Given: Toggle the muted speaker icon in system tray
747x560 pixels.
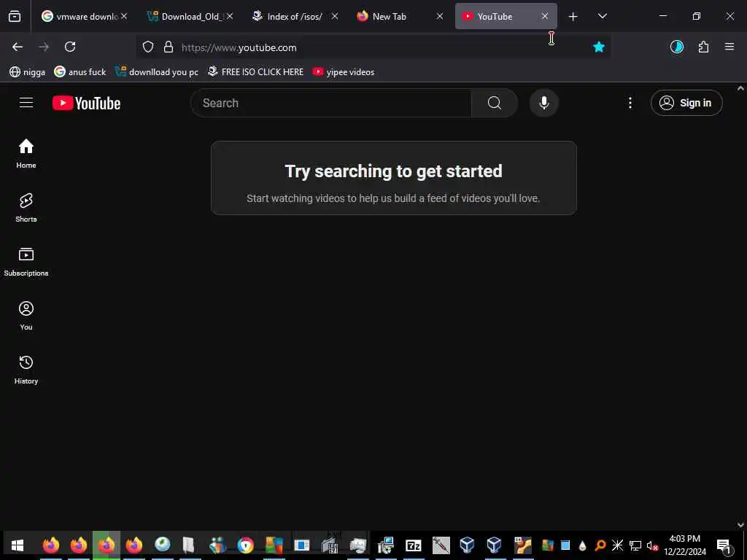Looking at the screenshot, I should point(651,545).
